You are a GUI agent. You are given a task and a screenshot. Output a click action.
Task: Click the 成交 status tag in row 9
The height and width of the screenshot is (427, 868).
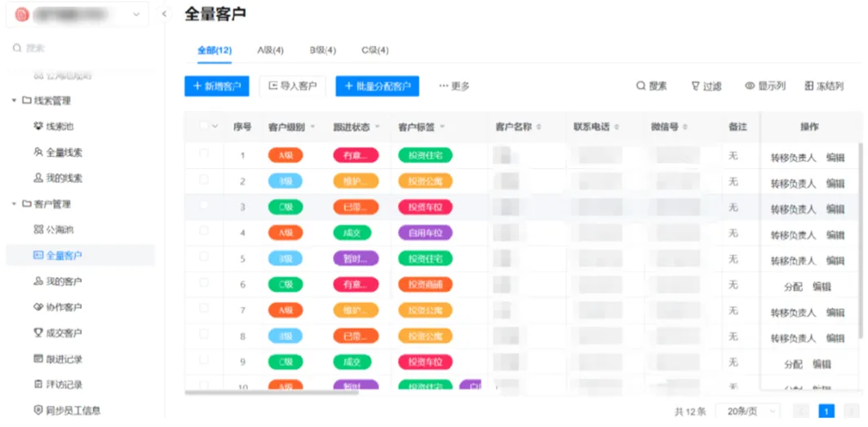[x=352, y=362]
